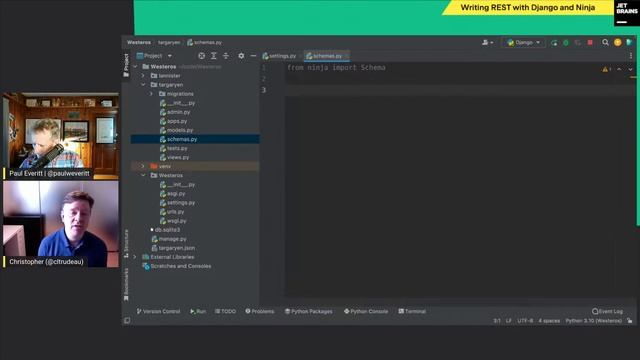Select views.py in project tree
This screenshot has width=640, height=360.
[x=174, y=158]
